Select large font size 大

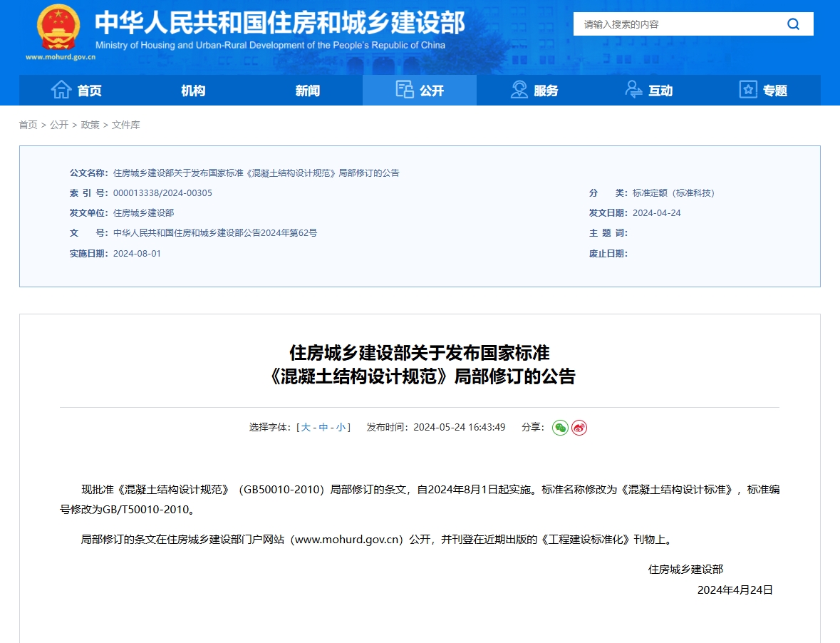(x=306, y=428)
